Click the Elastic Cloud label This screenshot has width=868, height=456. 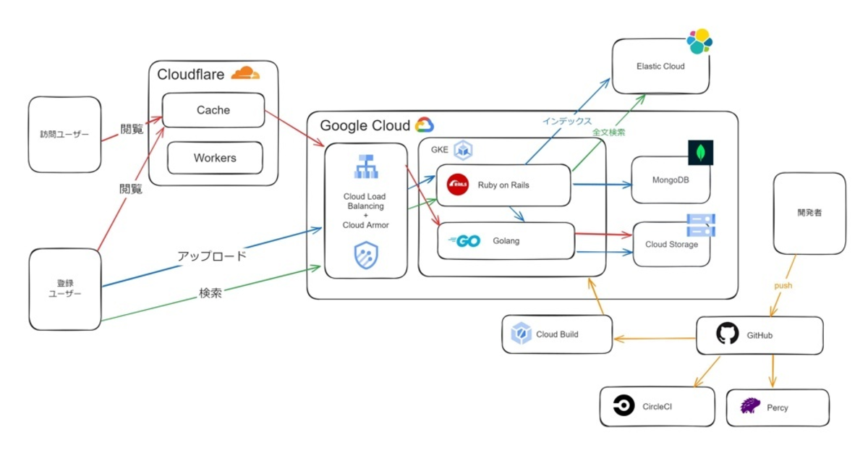coord(660,66)
